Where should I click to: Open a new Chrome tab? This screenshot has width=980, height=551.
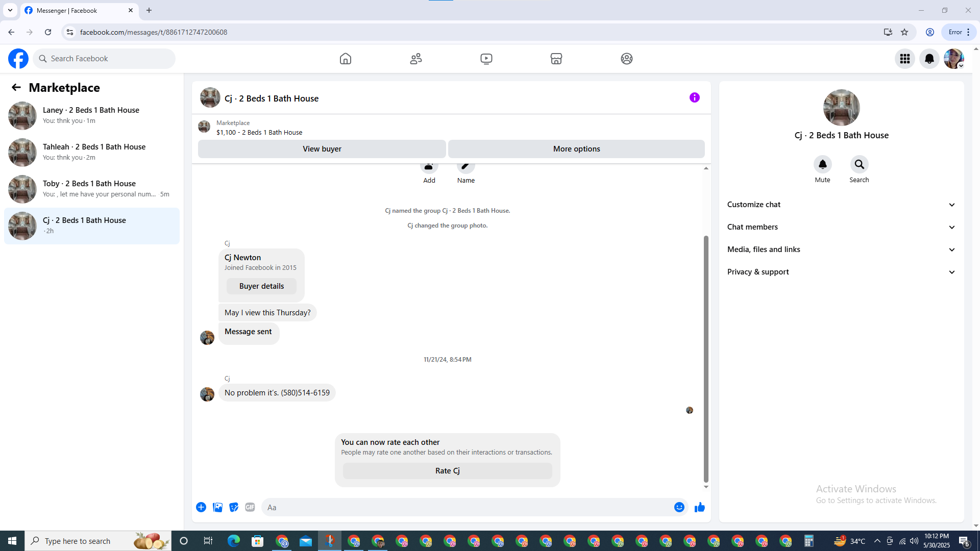tap(149, 10)
